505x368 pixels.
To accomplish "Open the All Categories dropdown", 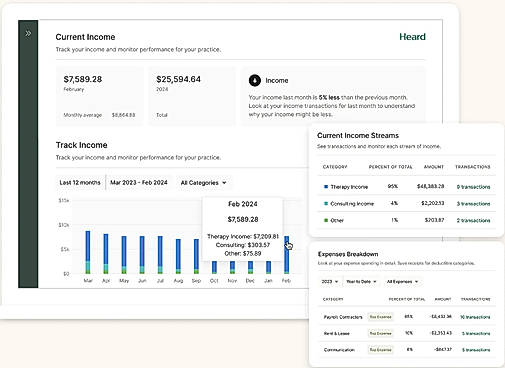I will [204, 183].
